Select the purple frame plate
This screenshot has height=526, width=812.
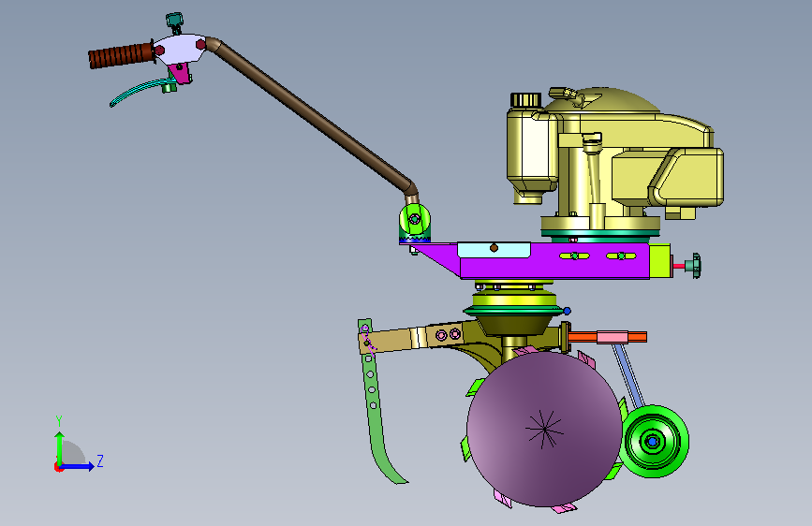pos(554,267)
